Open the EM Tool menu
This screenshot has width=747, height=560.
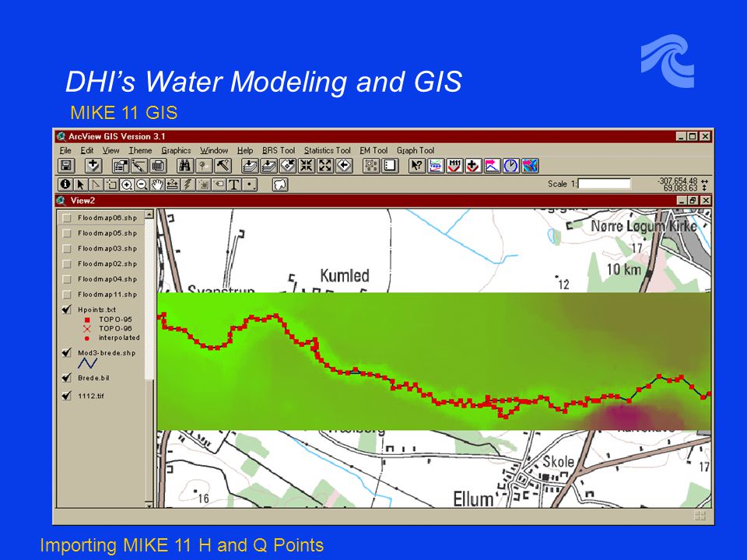point(373,150)
